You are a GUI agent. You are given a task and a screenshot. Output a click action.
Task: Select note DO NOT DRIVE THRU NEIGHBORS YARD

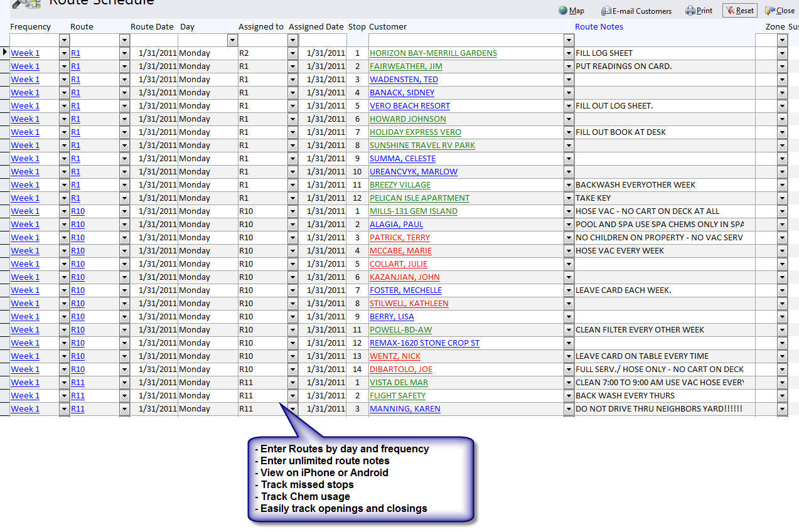click(x=659, y=409)
